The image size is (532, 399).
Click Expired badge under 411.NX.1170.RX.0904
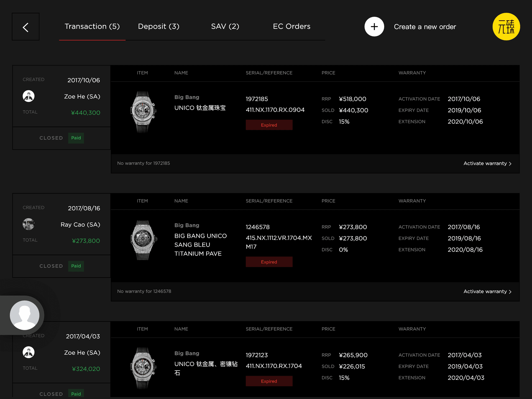click(269, 125)
